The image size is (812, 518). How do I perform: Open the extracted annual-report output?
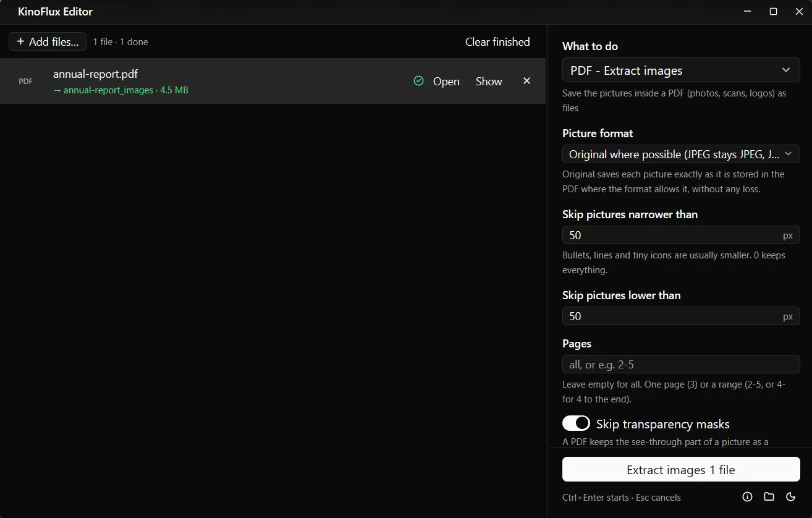coord(446,81)
